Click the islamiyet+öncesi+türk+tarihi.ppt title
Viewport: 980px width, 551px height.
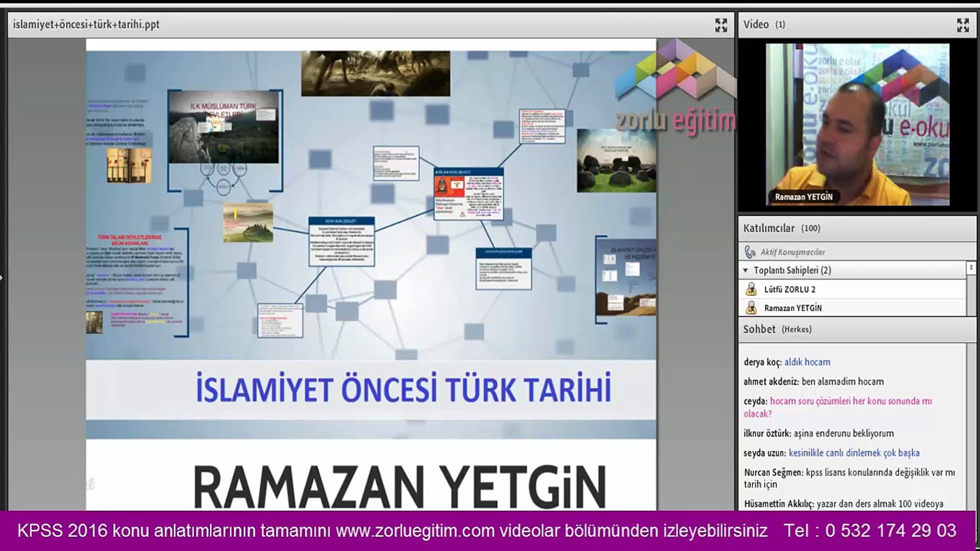86,24
